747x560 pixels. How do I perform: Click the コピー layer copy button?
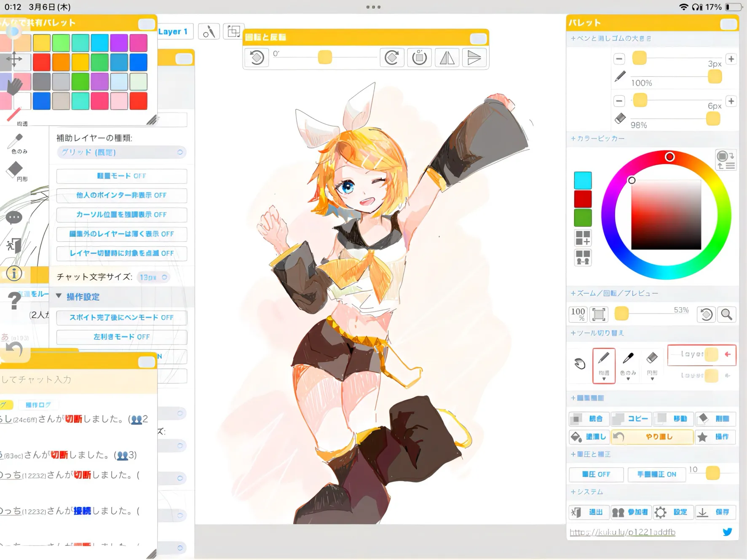coord(631,418)
